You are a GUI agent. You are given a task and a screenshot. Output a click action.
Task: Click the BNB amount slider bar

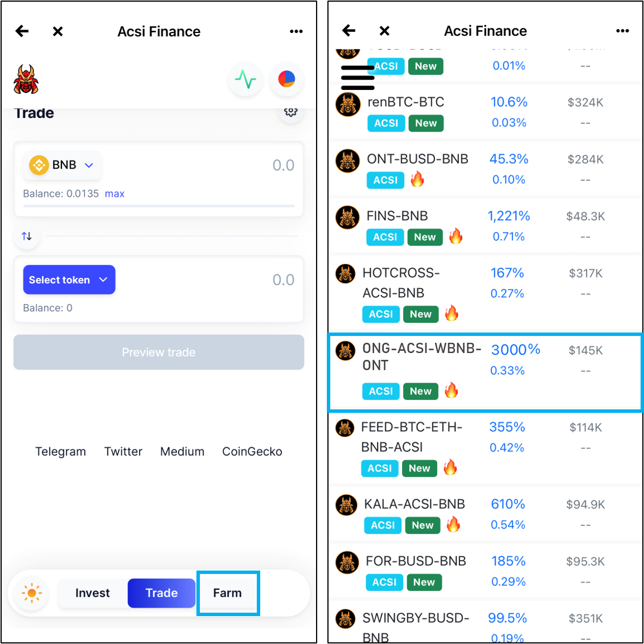point(158,206)
